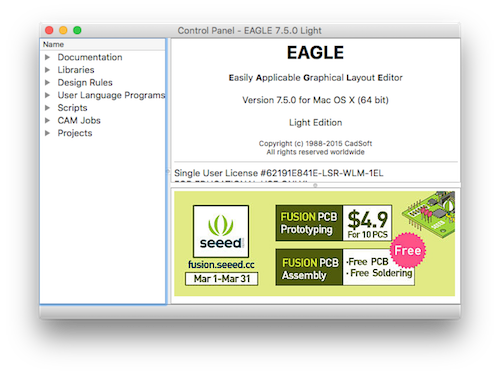Select the Libraries entry
Image resolution: width=500 pixels, height=375 pixels.
76,70
